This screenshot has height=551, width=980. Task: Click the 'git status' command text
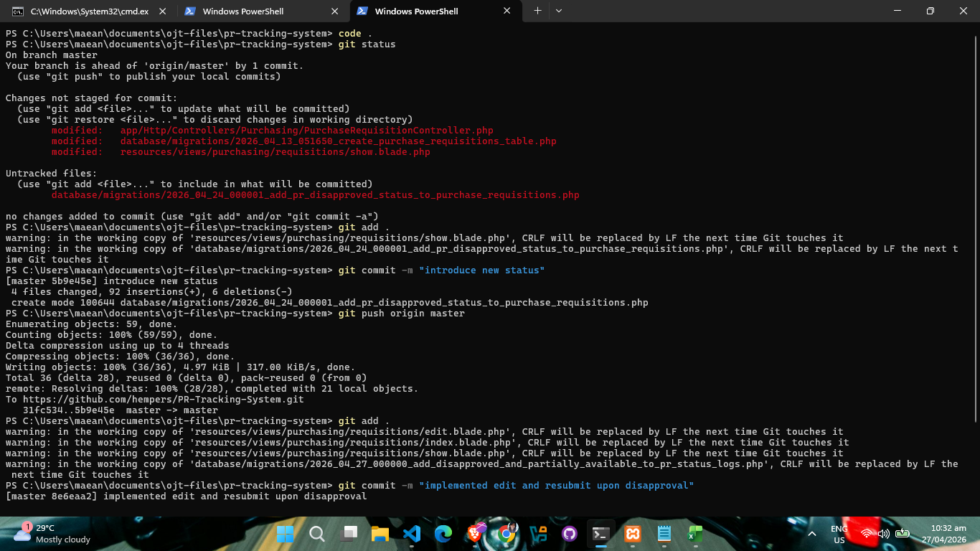pyautogui.click(x=367, y=44)
